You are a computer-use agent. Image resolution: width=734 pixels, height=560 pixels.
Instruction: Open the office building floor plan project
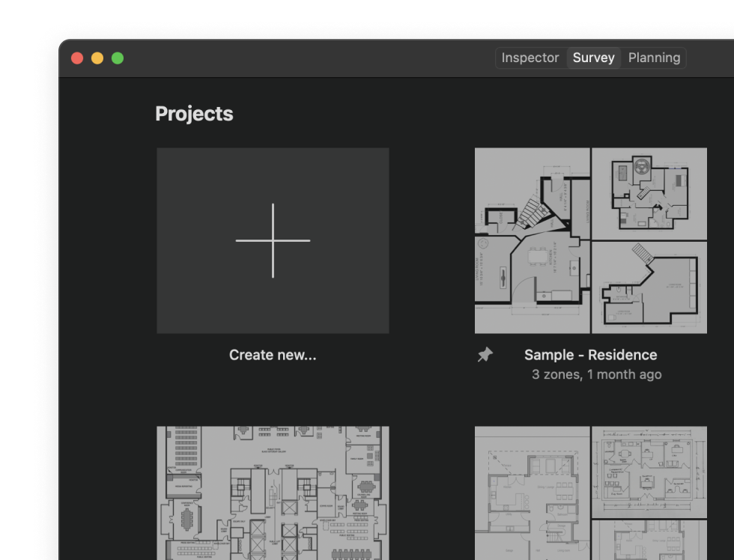click(273, 493)
